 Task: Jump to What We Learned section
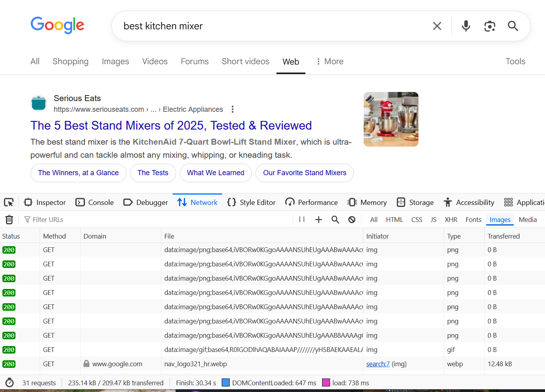(x=216, y=173)
